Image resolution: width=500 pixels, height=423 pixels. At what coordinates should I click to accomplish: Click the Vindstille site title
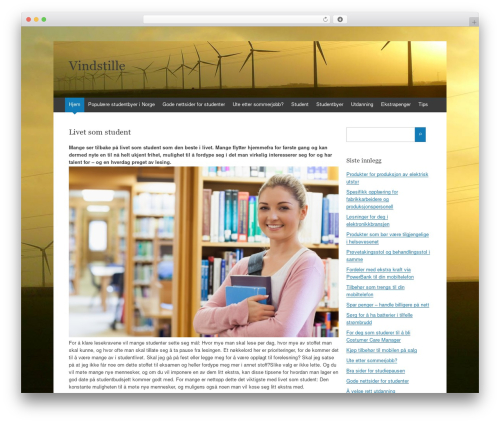click(x=97, y=66)
